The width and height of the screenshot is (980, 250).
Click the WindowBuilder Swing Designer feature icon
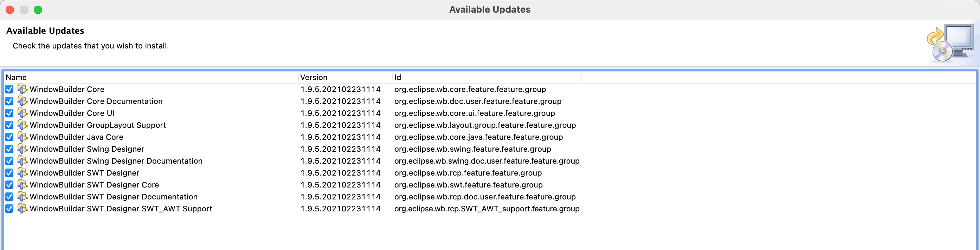[22, 149]
